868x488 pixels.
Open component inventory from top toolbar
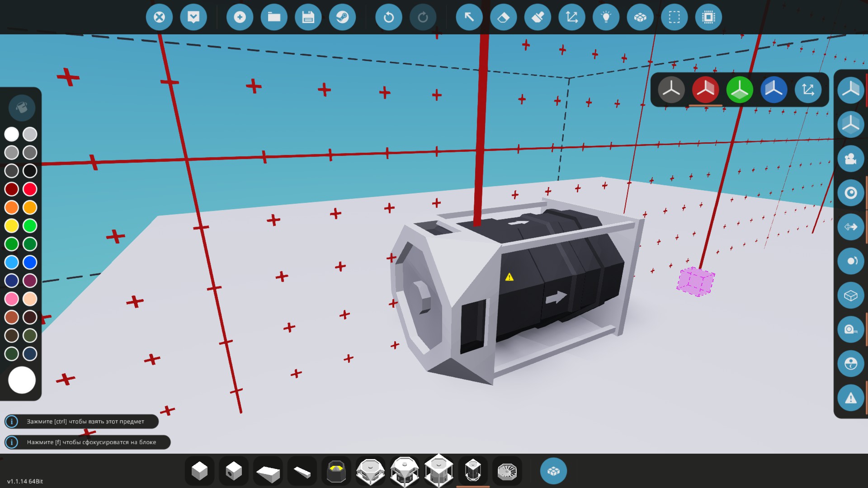point(640,17)
